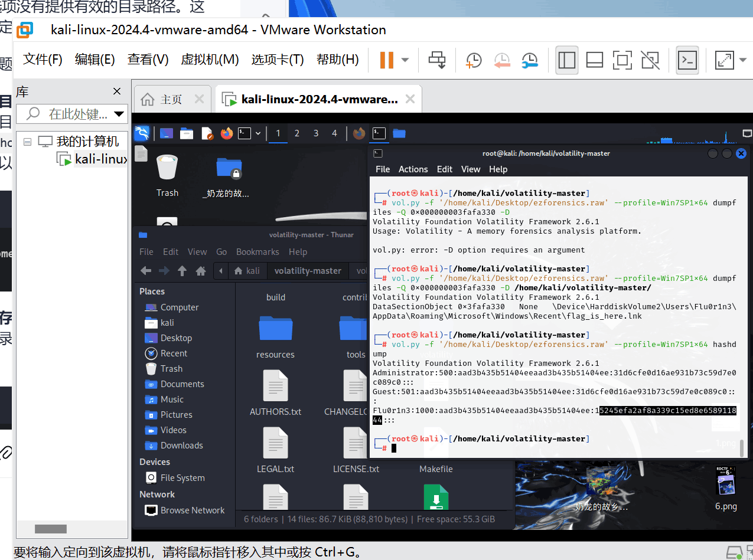
Task: Open the 选项卡(T) menu in VMware
Action: tap(278, 60)
